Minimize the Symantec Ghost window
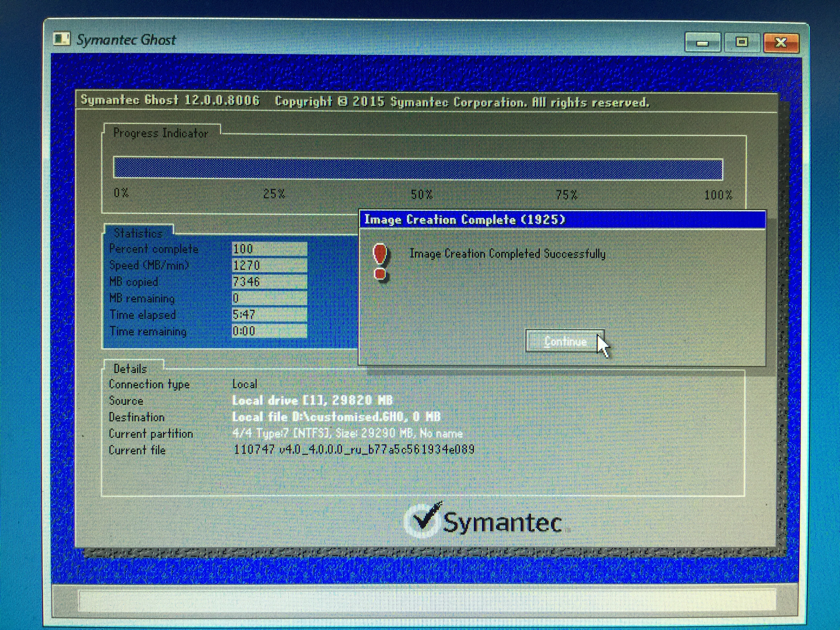This screenshot has height=630, width=840. tap(703, 43)
